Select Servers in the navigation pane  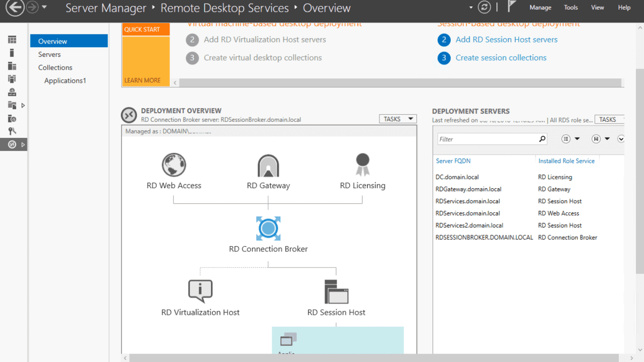coord(49,55)
